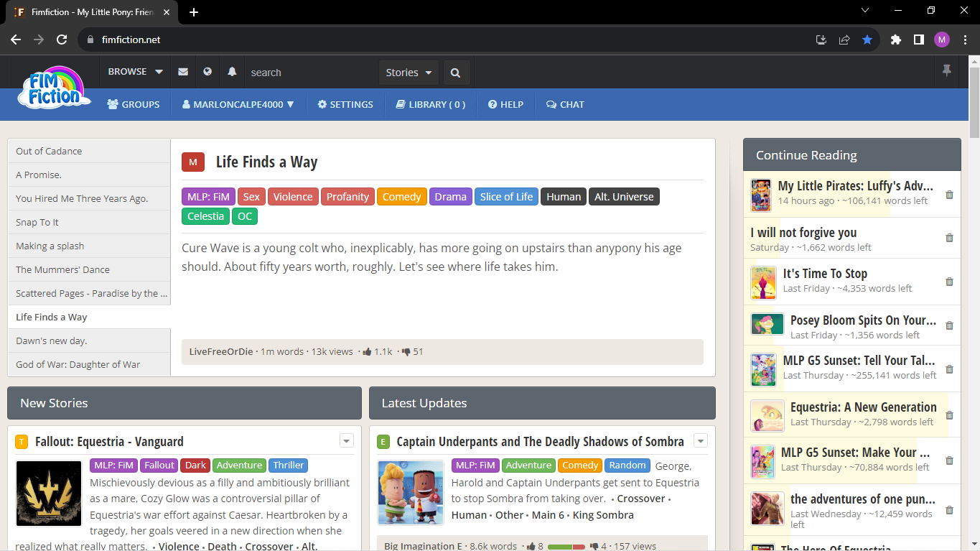The image size is (980, 551).
Task: Open SETTINGS
Action: (x=345, y=104)
